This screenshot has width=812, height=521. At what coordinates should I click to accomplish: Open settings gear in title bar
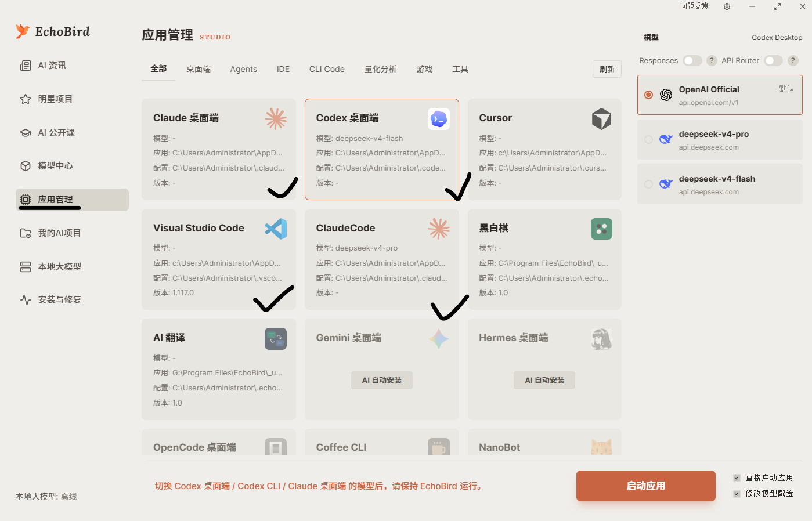727,6
